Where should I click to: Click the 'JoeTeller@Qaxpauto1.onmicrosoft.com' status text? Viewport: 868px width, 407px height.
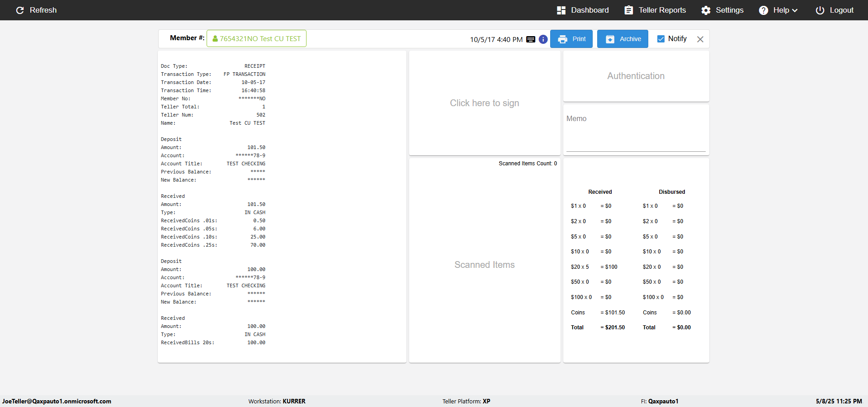[57, 401]
